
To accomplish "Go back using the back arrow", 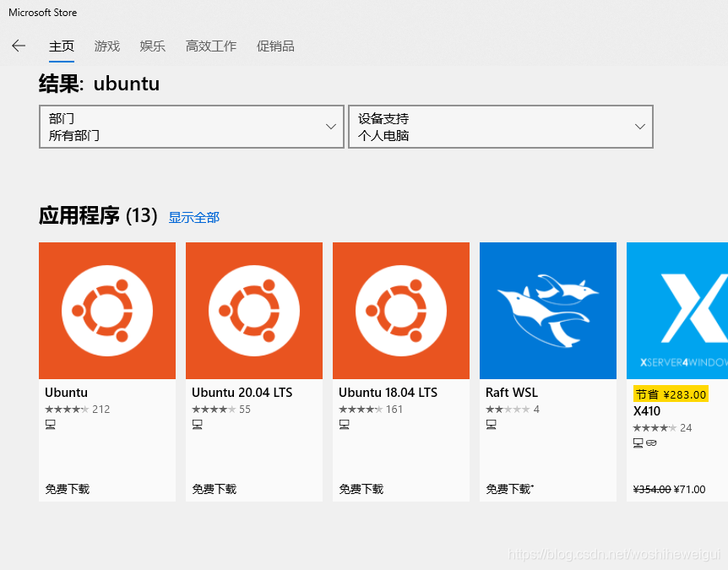I will (x=19, y=46).
